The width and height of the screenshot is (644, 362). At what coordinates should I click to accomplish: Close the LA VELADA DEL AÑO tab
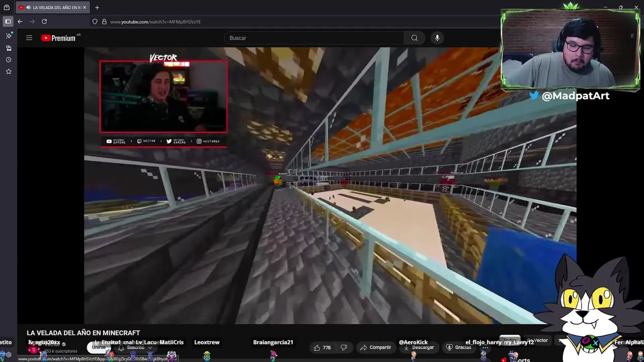[85, 8]
